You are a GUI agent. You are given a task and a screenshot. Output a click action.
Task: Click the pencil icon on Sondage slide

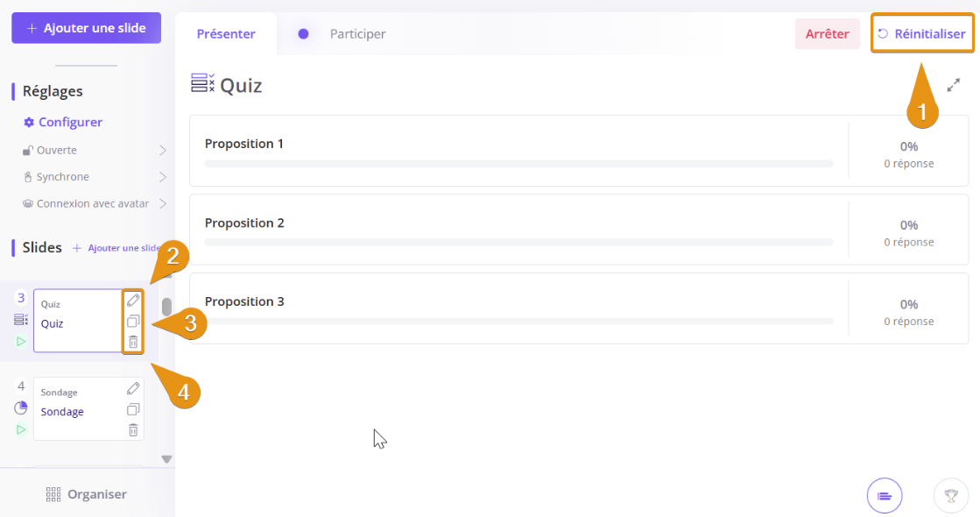click(133, 388)
